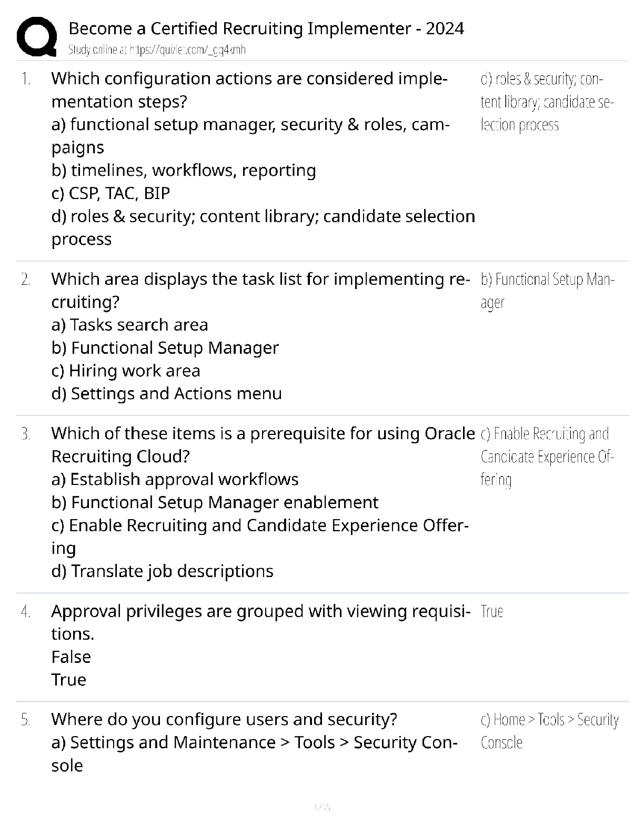Select the 'False' option in question 4

[x=71, y=657]
